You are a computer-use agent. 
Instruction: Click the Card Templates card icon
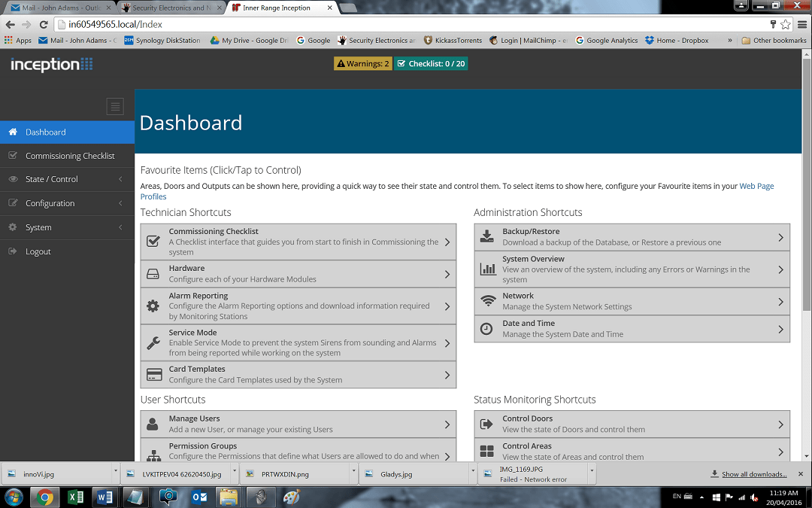point(153,375)
